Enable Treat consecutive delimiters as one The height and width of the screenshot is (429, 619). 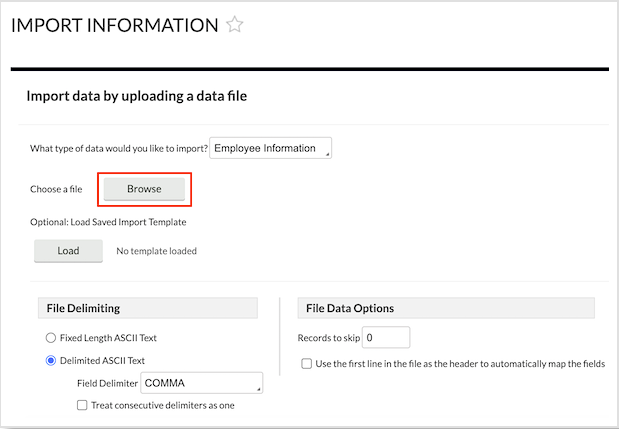tap(83, 405)
